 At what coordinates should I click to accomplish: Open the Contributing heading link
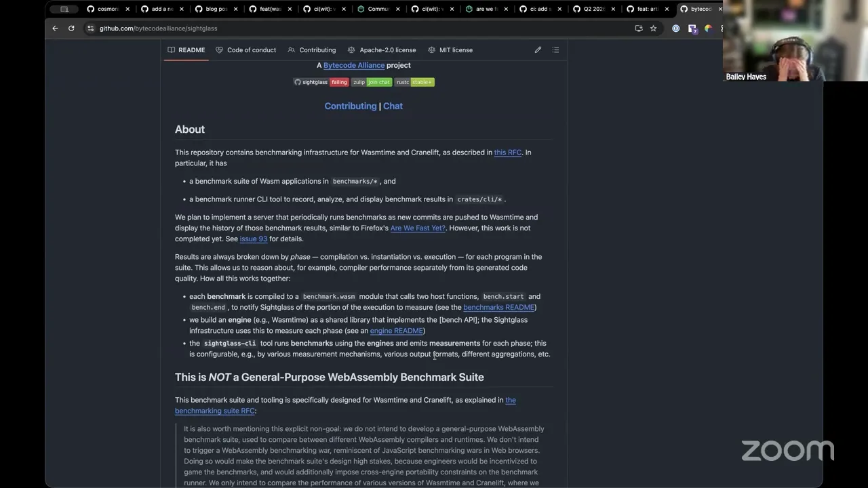pyautogui.click(x=351, y=106)
